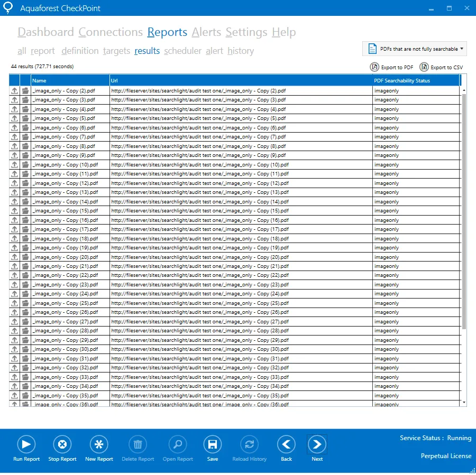The height and width of the screenshot is (475, 476).
Task: Click the 'Perpetual License' text
Action: pyautogui.click(x=446, y=456)
